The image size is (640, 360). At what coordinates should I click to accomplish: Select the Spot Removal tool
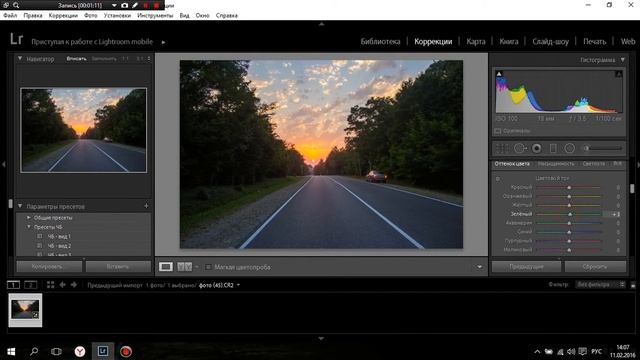520,149
